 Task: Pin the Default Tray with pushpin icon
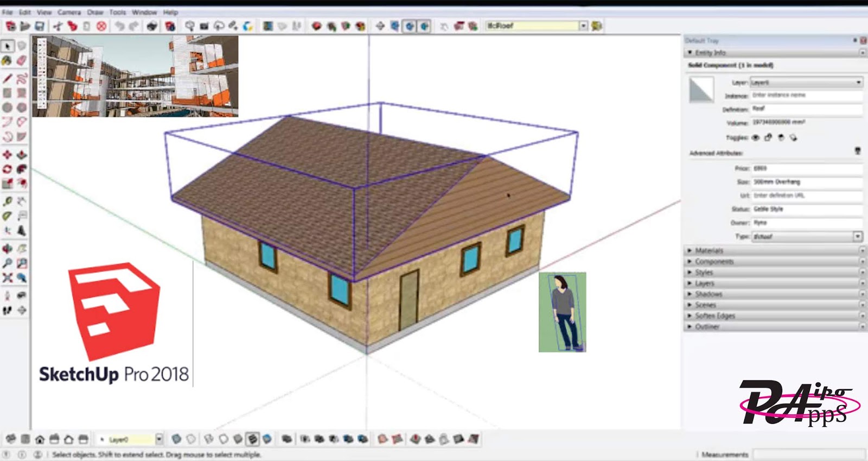click(x=855, y=40)
